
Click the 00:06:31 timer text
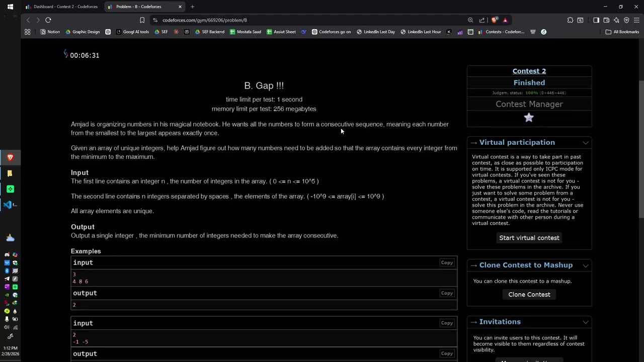click(x=85, y=55)
